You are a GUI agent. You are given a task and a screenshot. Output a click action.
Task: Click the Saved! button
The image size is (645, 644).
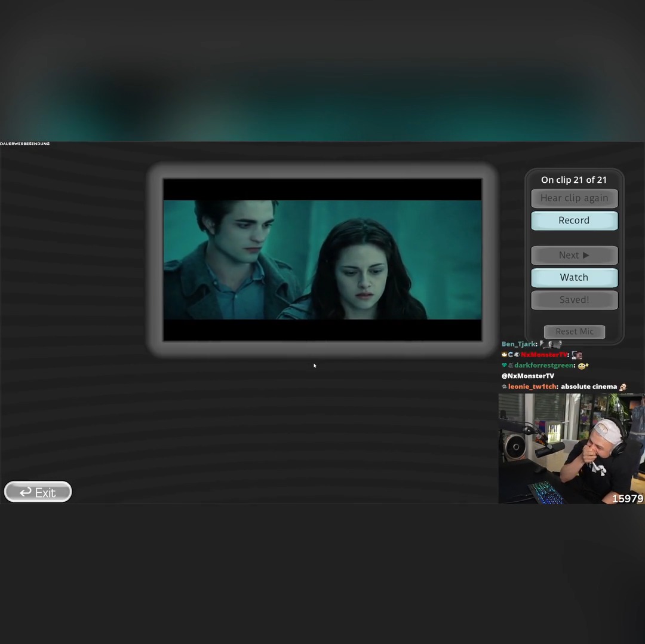click(574, 300)
